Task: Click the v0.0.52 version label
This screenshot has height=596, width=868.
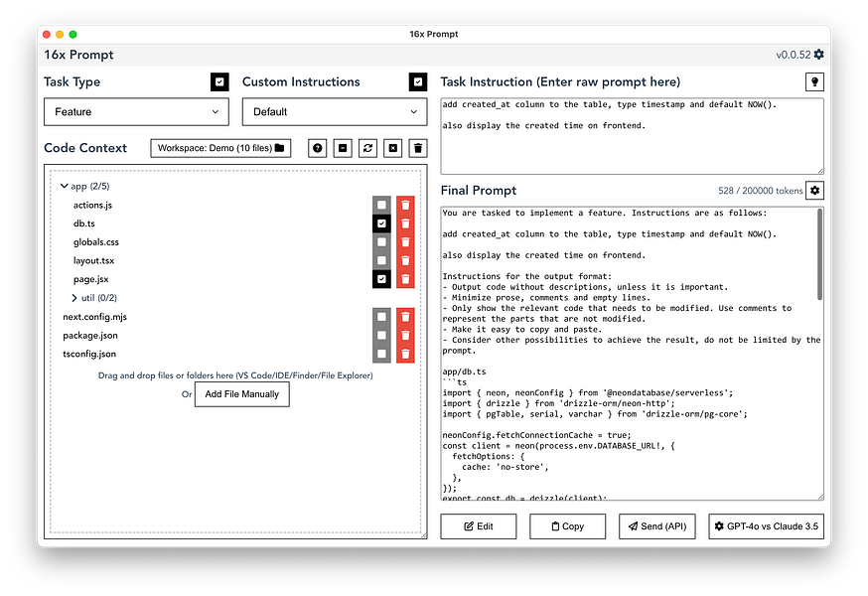Action: [x=793, y=55]
